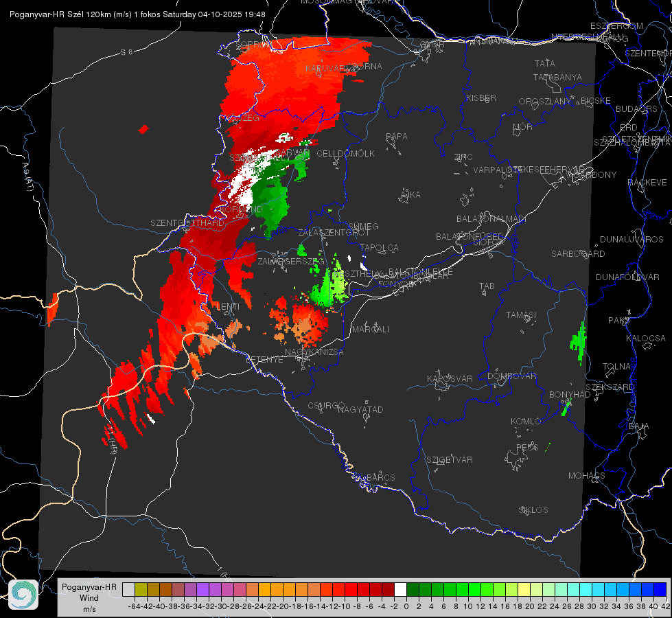672x618 pixels.
Task: Select the darkest blue last swatch in legend
Action: point(660,589)
